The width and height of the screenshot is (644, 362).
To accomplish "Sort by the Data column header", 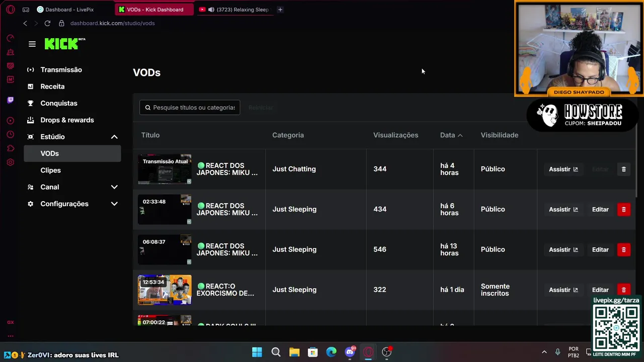I will pyautogui.click(x=451, y=135).
